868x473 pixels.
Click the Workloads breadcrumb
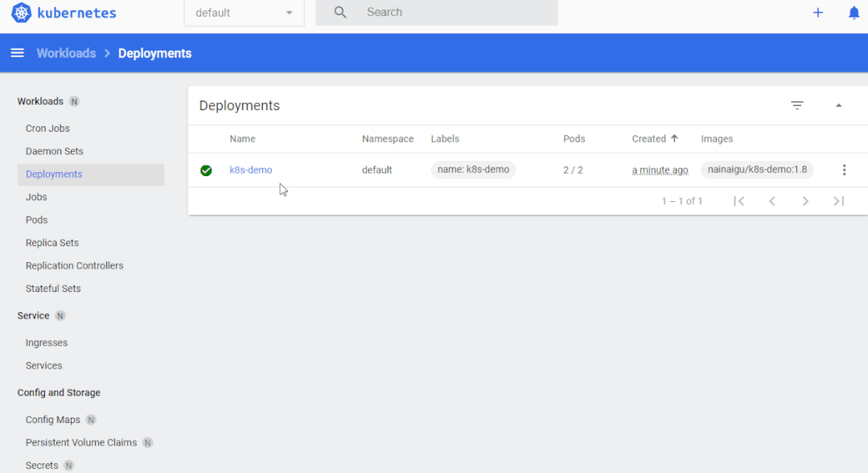tap(66, 53)
